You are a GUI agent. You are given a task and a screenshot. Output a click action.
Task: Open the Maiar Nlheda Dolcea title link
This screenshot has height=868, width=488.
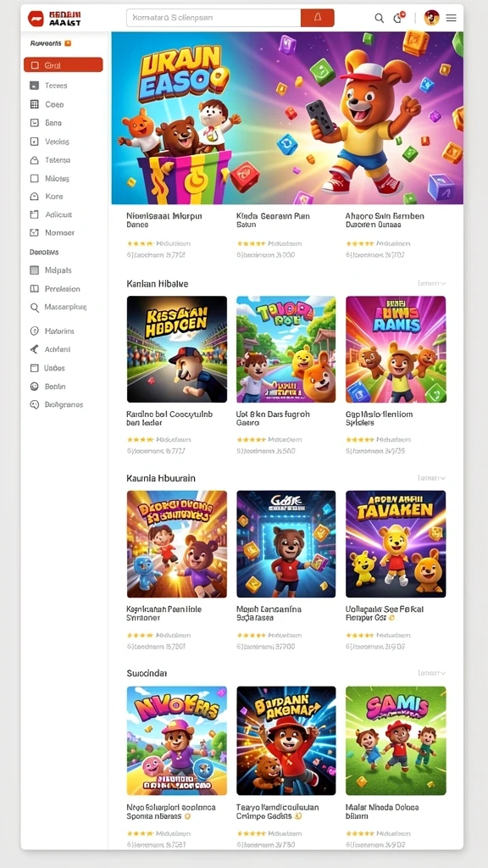(382, 811)
